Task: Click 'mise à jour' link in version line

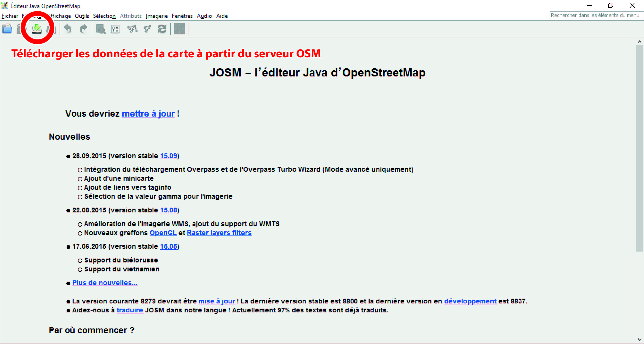Action: 217,301
